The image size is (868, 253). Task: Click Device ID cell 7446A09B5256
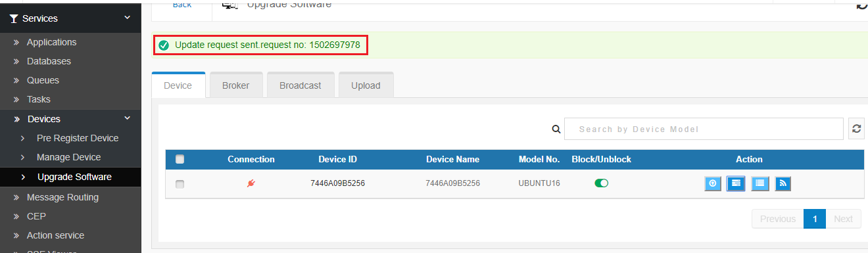(337, 184)
